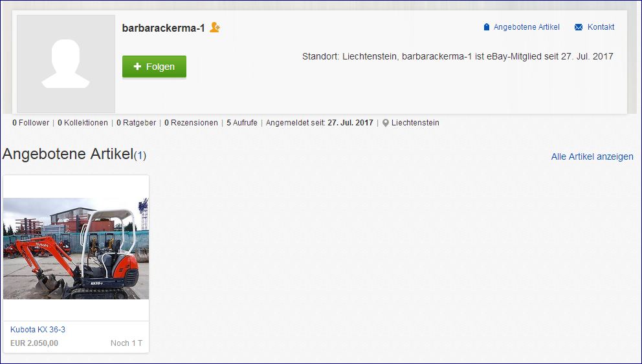Open Alle Artikel anzeigen link
642x364 pixels.
point(592,156)
